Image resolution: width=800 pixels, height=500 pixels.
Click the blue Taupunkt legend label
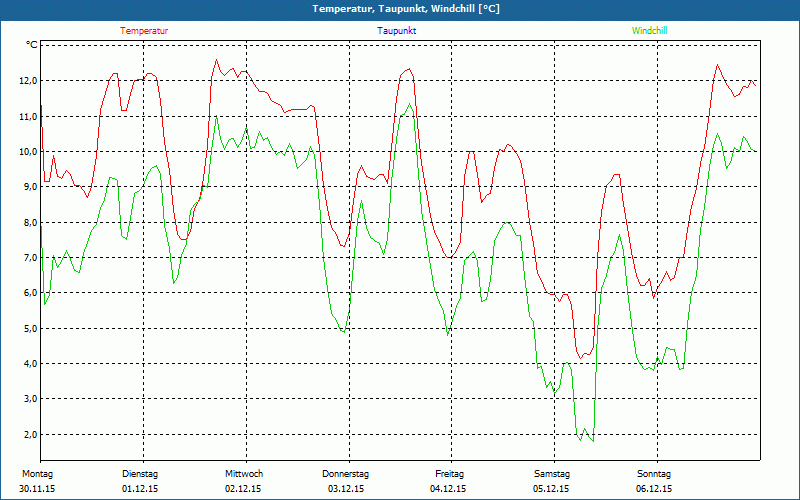click(x=396, y=31)
